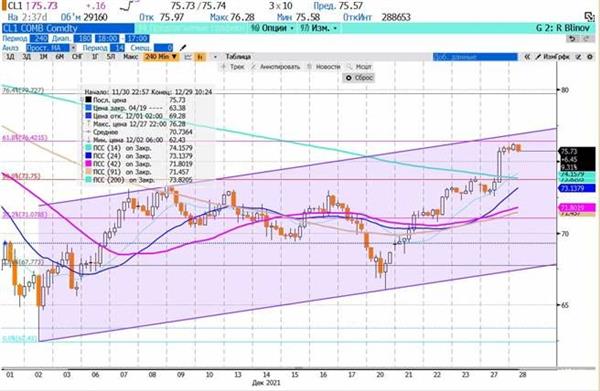Image resolution: width=600 pixels, height=391 pixels.
Task: Click the Таблица button
Action: point(238,57)
